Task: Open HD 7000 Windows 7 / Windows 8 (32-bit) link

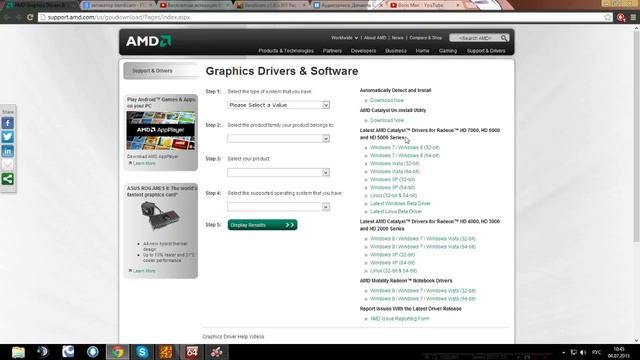Action: (x=404, y=148)
